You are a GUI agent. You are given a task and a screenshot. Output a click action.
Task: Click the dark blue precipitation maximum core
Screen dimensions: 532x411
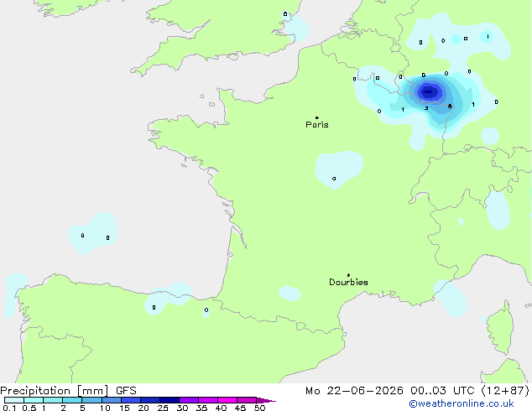tap(429, 91)
